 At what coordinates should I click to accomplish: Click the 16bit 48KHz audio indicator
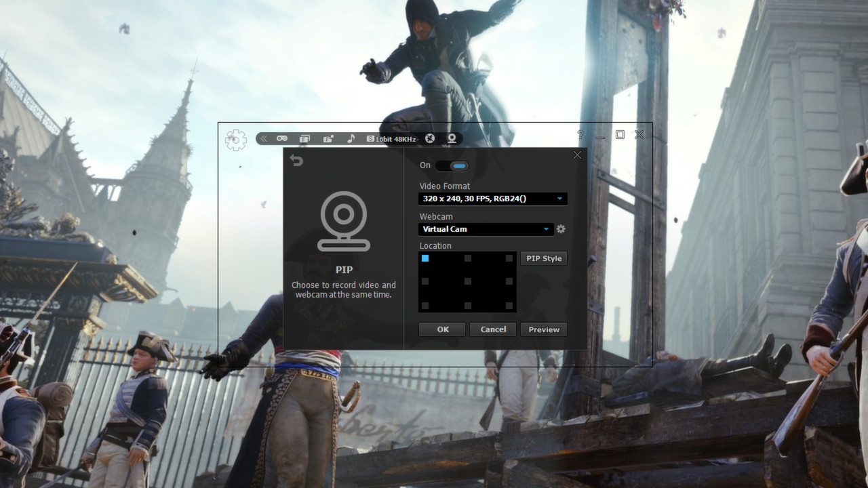[392, 138]
